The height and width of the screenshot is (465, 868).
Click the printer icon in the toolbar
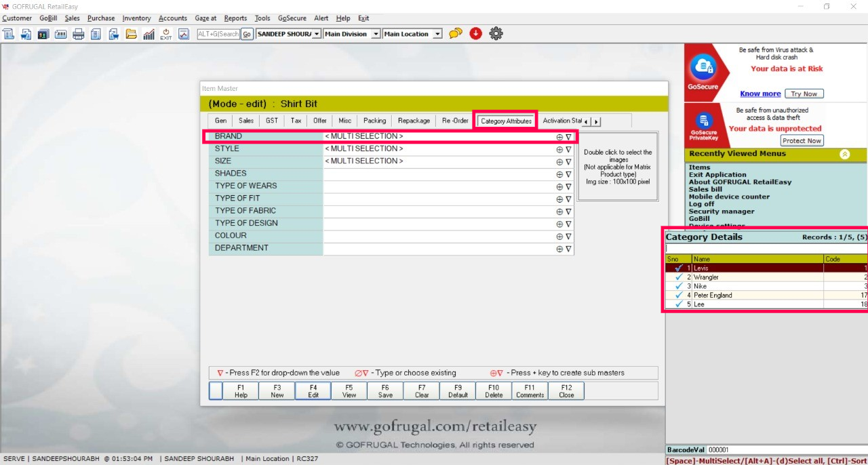(78, 34)
